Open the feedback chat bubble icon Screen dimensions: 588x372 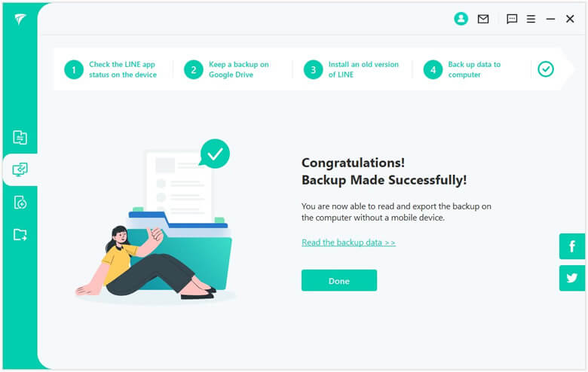coord(512,19)
